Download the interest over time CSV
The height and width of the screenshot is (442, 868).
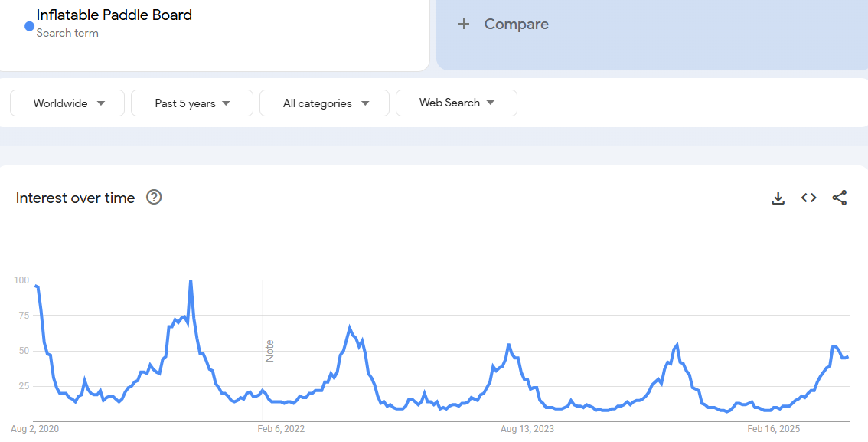pyautogui.click(x=778, y=198)
